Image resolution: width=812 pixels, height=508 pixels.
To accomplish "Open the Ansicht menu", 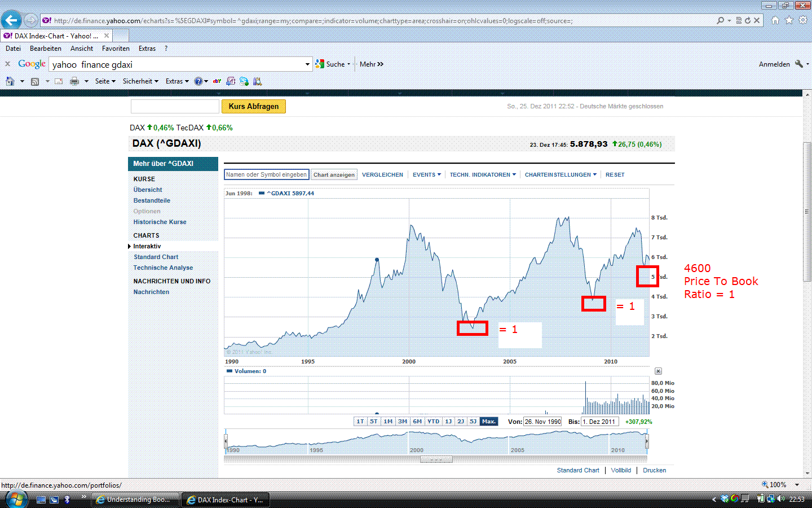I will tap(82, 49).
